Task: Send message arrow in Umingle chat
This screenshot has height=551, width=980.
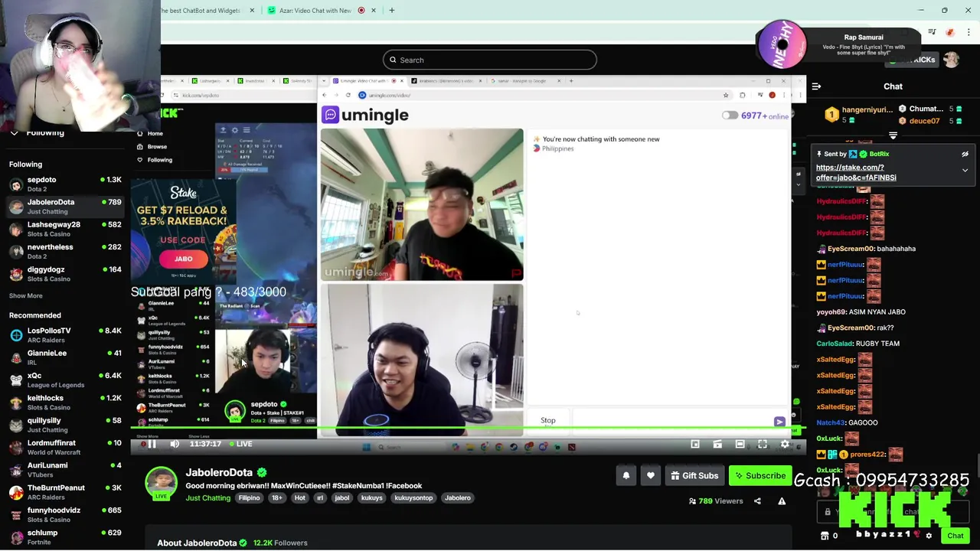Action: click(779, 422)
